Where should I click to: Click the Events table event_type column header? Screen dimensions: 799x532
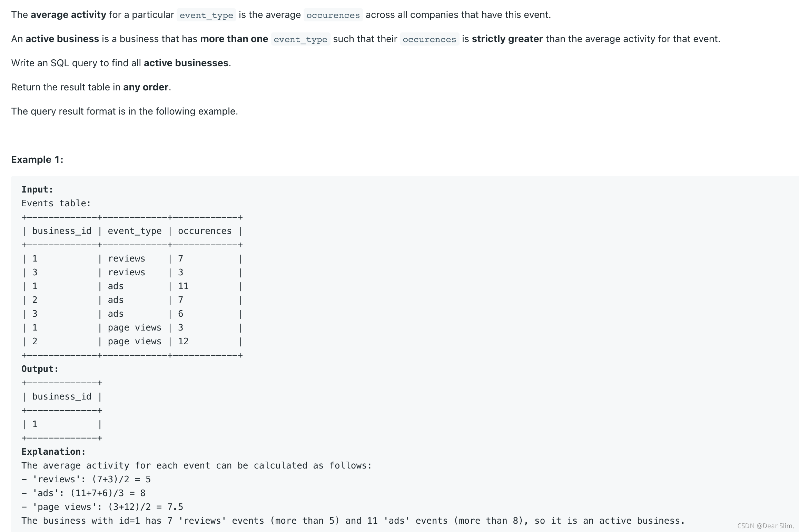tap(135, 231)
